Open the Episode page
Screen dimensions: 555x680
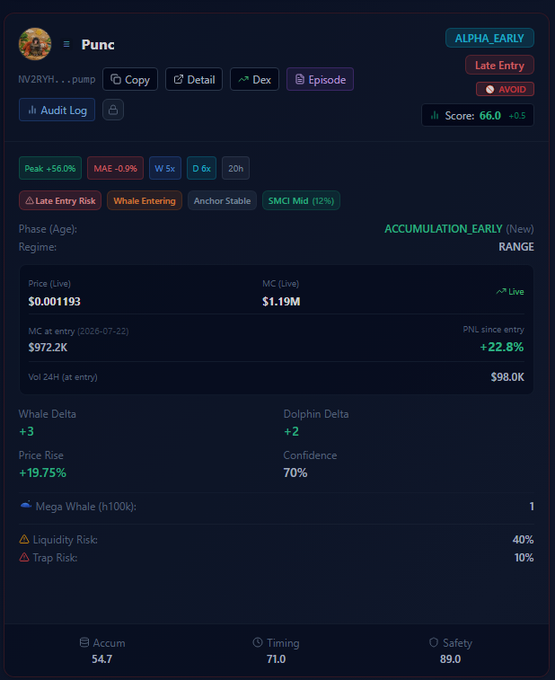pos(320,79)
